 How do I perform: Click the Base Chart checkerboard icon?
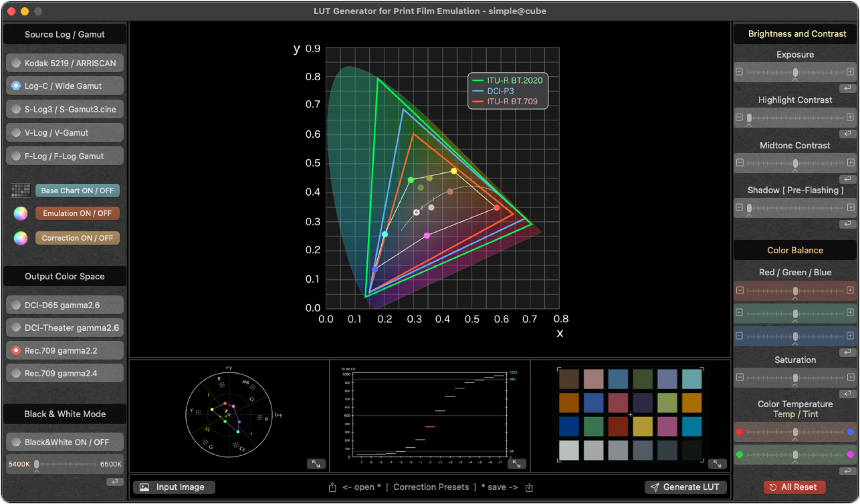point(20,190)
